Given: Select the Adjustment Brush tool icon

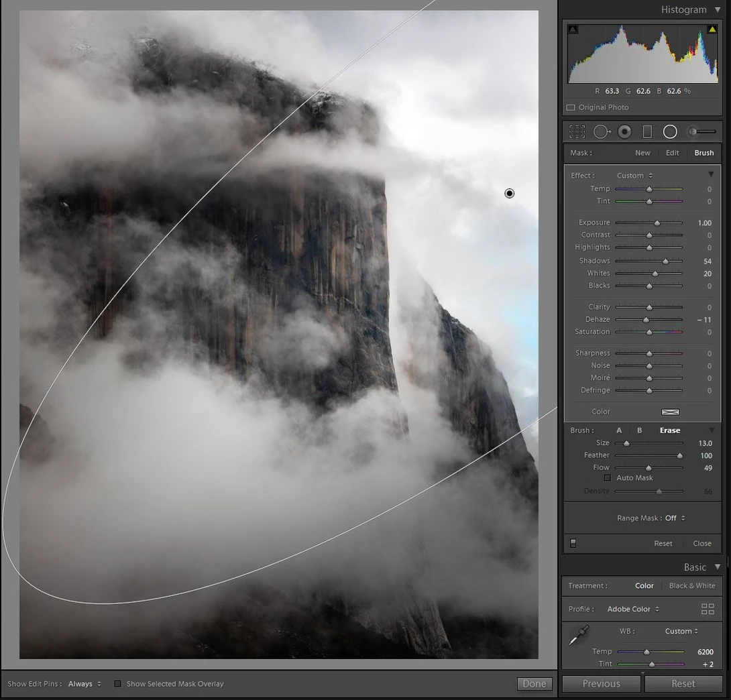Looking at the screenshot, I should coord(702,132).
